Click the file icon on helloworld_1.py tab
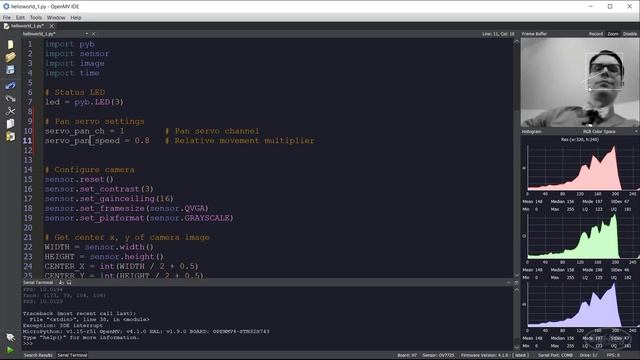This screenshot has width=640, height=360. tap(6, 26)
